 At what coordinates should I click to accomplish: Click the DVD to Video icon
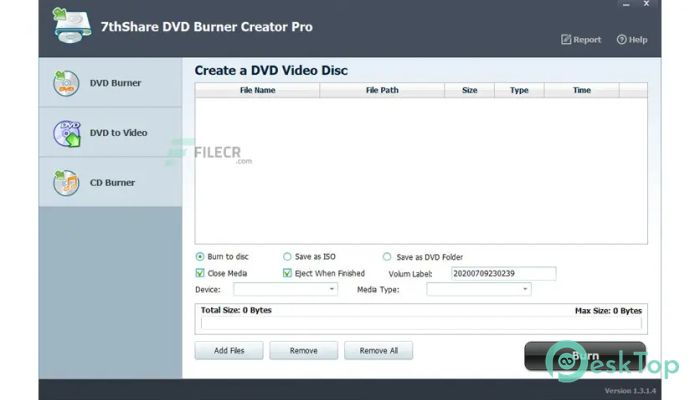tap(67, 133)
